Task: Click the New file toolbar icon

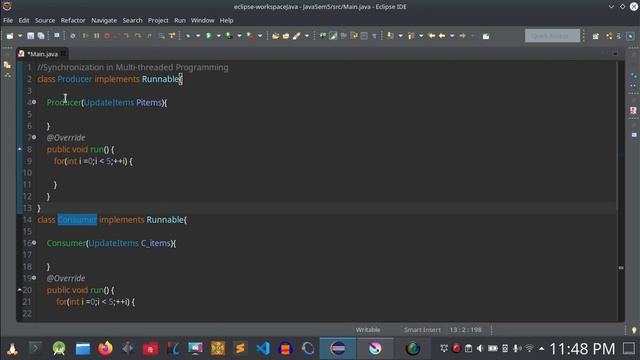Action: click(10, 36)
